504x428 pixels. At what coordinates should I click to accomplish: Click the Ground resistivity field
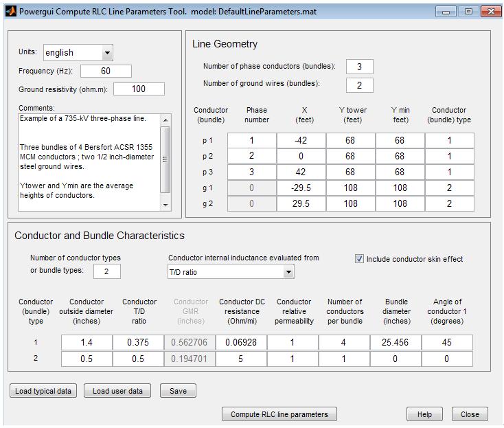[x=139, y=89]
